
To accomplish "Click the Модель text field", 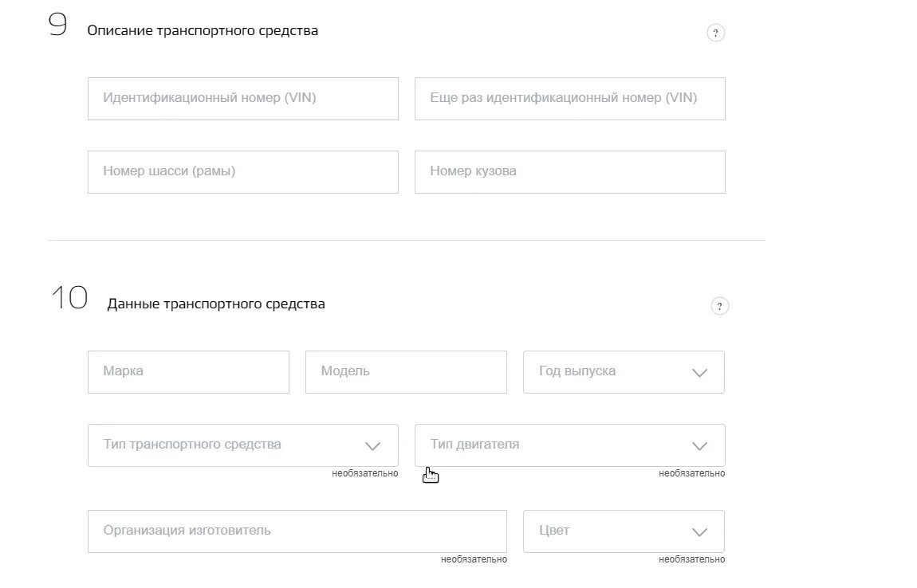I will click(405, 371).
